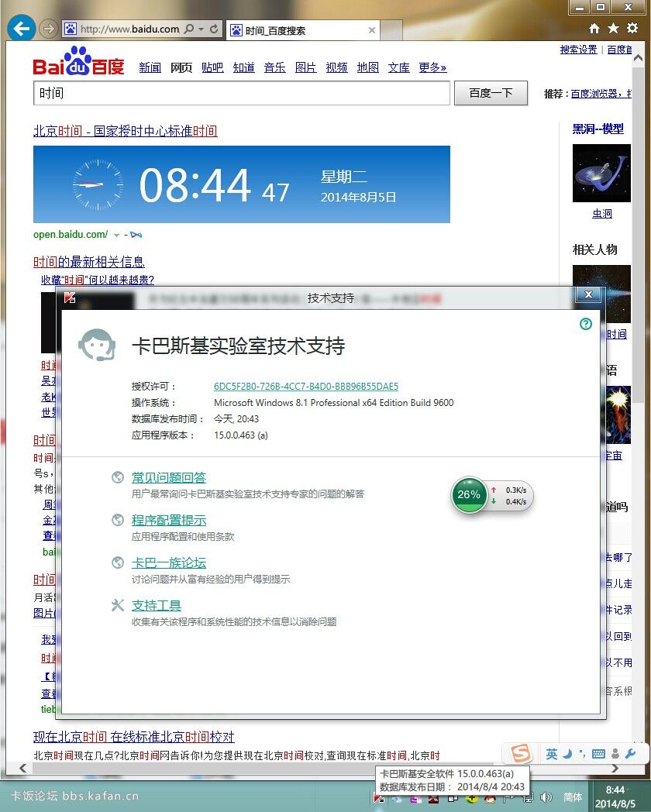Image resolution: width=651 pixels, height=812 pixels.
Task: Open 卡巴一族论坛 forum link
Action: coord(169,563)
